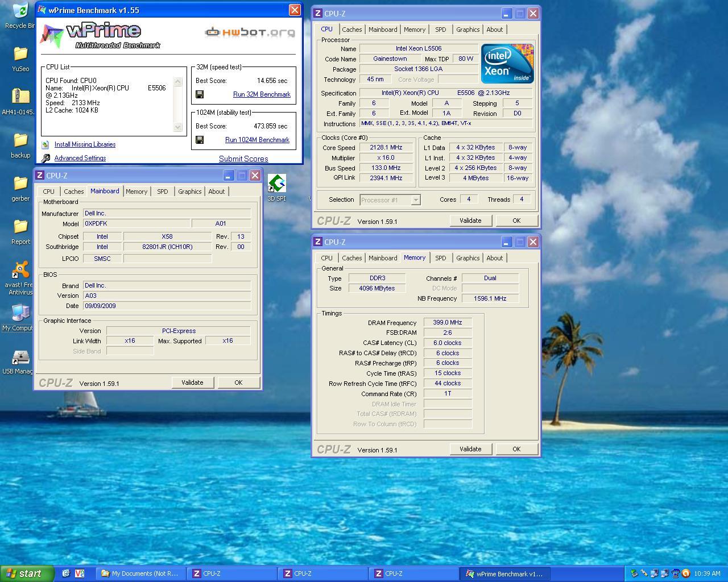Open the backup folder icon
Screen dimensions: 728x582
click(x=20, y=140)
